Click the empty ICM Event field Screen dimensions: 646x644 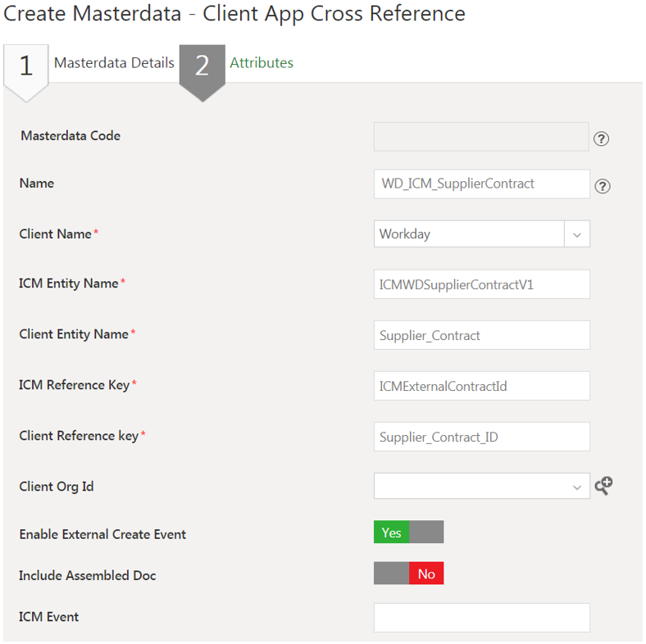481,618
